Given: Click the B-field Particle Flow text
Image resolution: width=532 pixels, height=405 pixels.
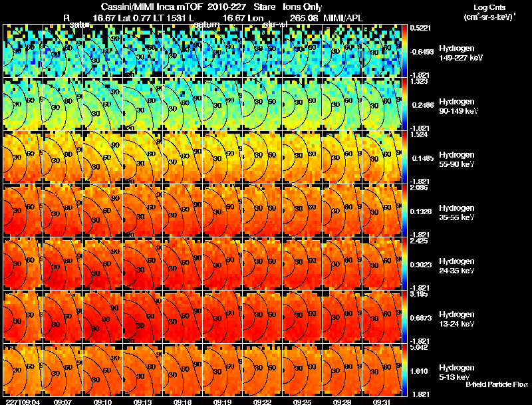Looking at the screenshot, I should coord(497,384).
